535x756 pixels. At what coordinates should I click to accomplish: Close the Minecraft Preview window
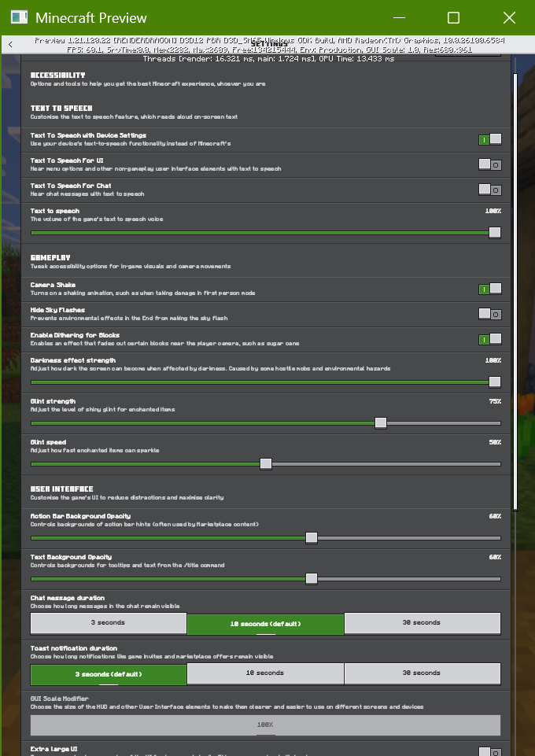pyautogui.click(x=510, y=18)
